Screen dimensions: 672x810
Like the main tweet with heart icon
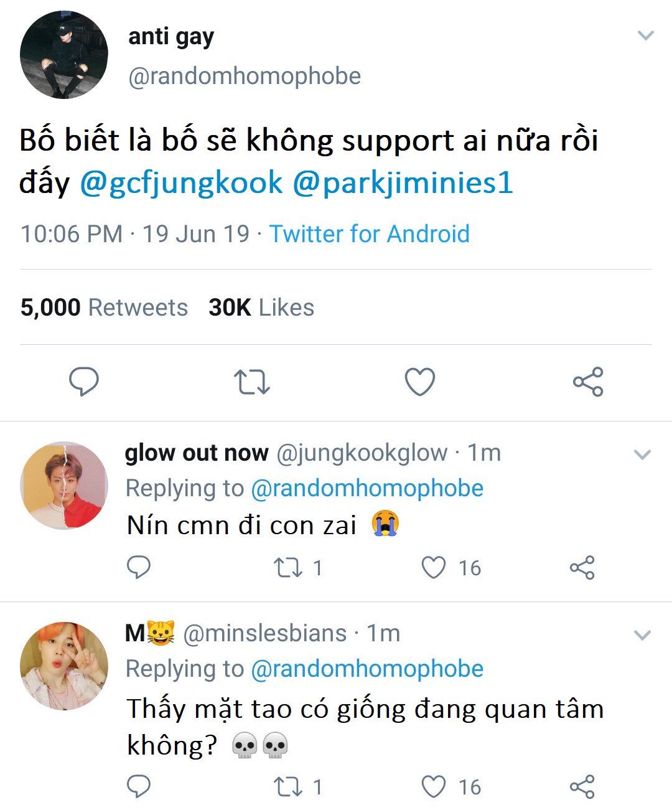(420, 382)
